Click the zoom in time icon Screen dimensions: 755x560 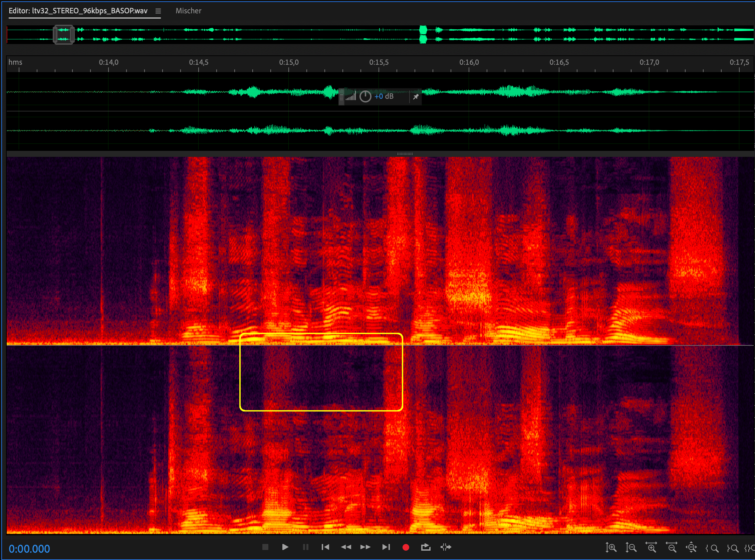pos(651,547)
